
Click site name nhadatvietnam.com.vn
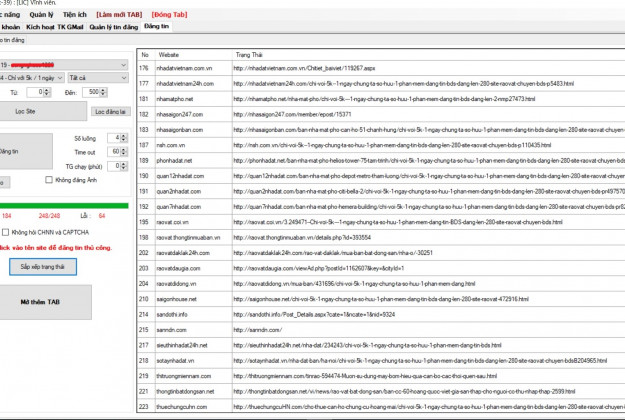pyautogui.click(x=184, y=68)
